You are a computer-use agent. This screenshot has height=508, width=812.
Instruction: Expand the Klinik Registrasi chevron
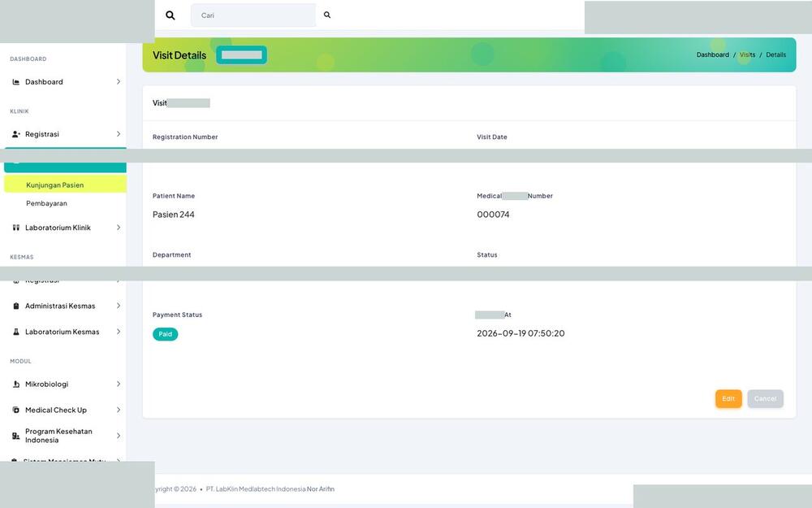point(118,134)
